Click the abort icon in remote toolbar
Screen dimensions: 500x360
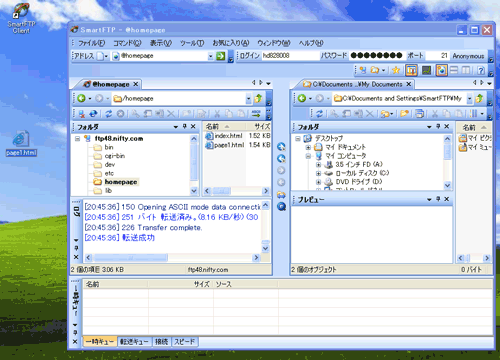pos(120,114)
